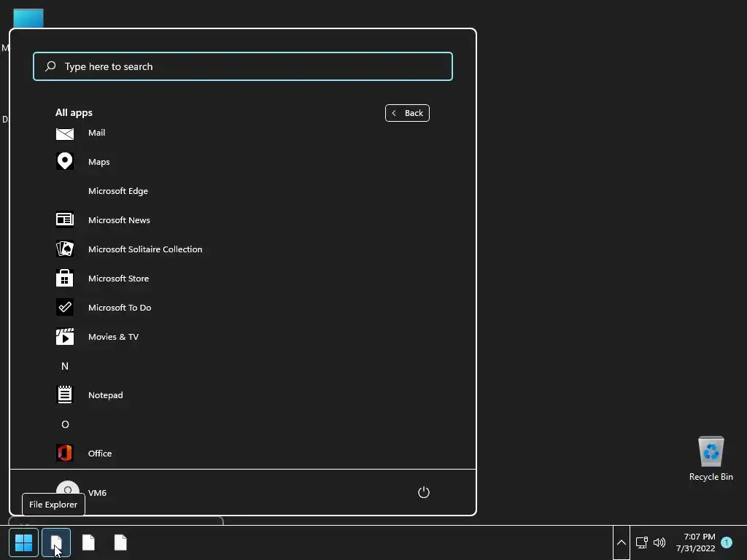Click the Movies & TV label
The width and height of the screenshot is (747, 560).
click(113, 337)
